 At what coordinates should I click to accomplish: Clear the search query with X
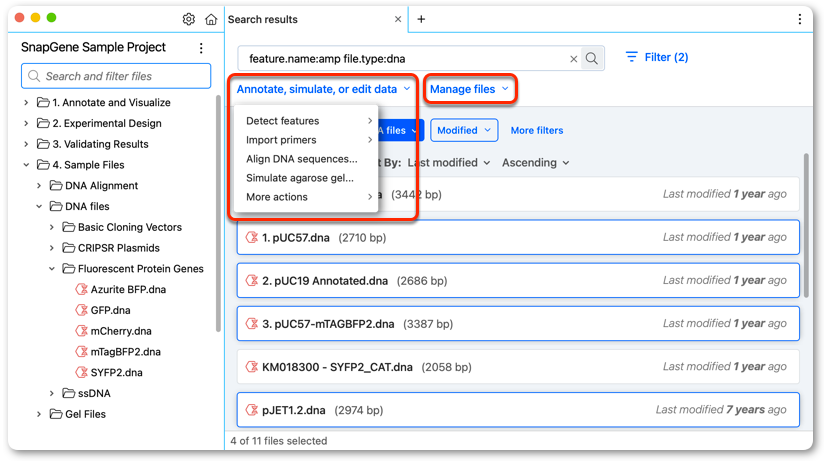(574, 59)
